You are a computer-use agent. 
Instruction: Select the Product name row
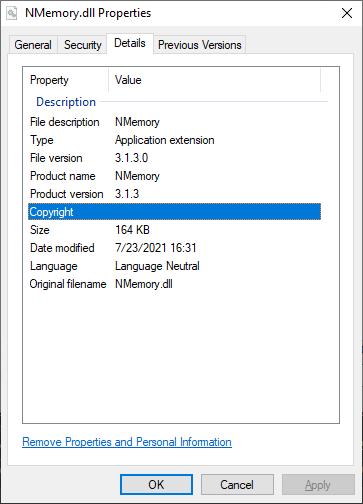(174, 176)
